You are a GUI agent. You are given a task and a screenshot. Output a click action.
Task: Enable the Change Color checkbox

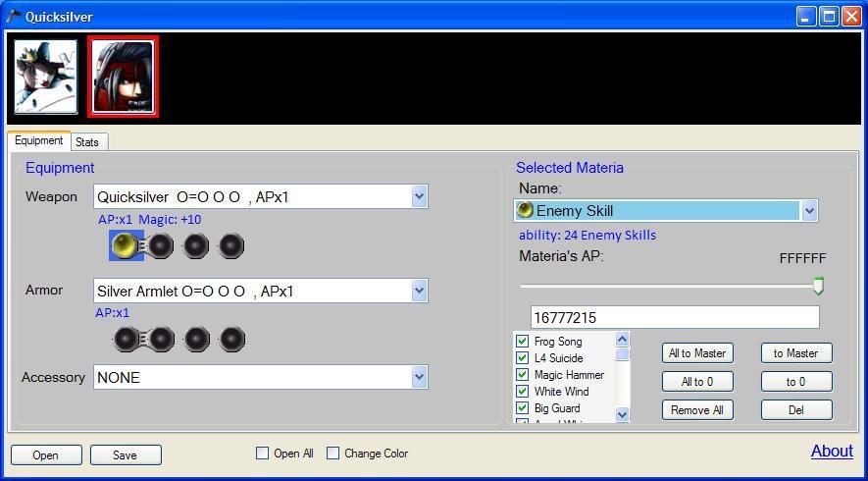332,454
